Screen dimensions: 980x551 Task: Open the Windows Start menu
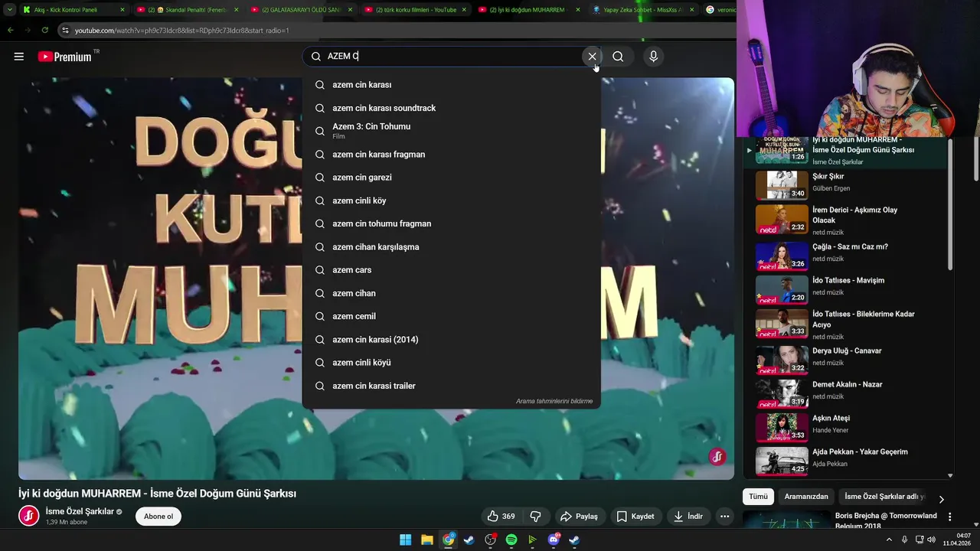click(x=406, y=540)
